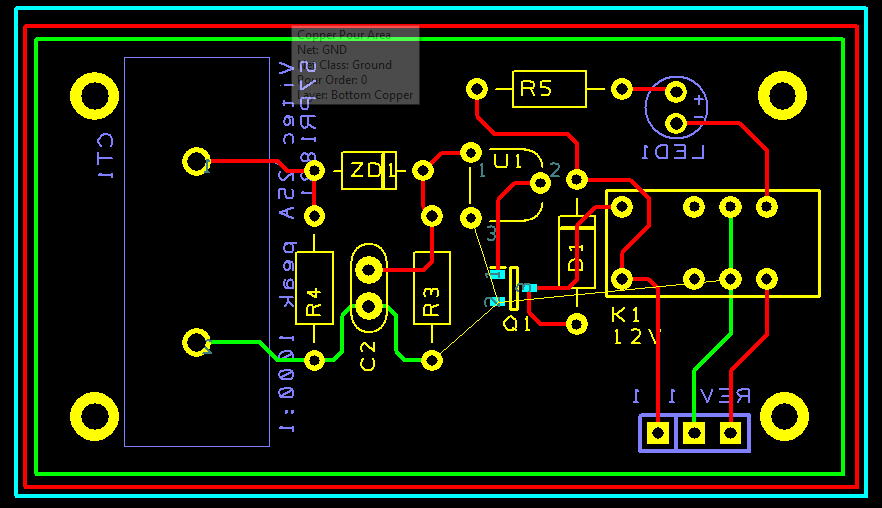The width and height of the screenshot is (882, 508).
Task: Click the C2 capacitor label
Action: tap(367, 356)
